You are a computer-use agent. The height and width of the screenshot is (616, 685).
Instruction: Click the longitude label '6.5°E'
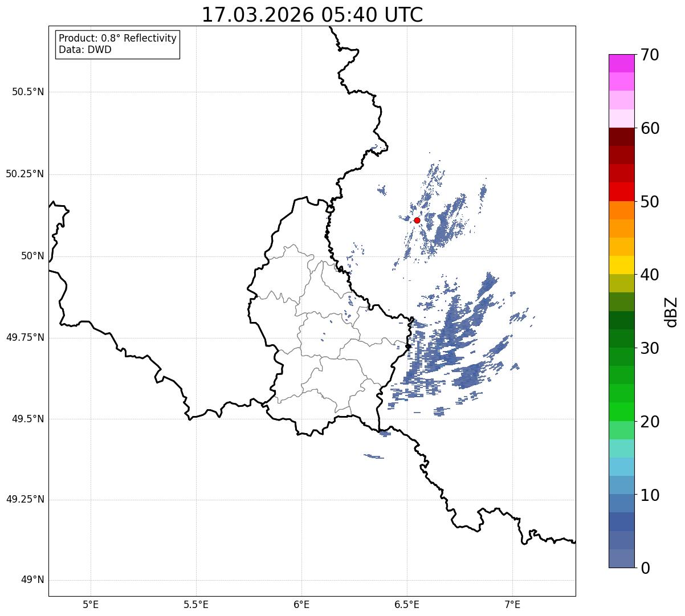click(407, 604)
